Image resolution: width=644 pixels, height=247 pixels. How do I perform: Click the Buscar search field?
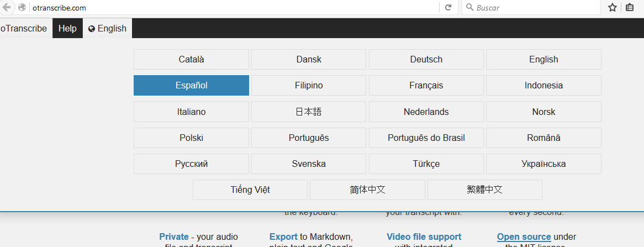(x=530, y=8)
